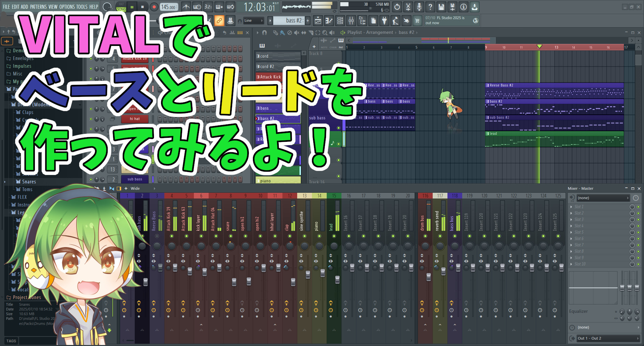
Task: Open the bass #2 pattern selector
Action: [x=288, y=21]
